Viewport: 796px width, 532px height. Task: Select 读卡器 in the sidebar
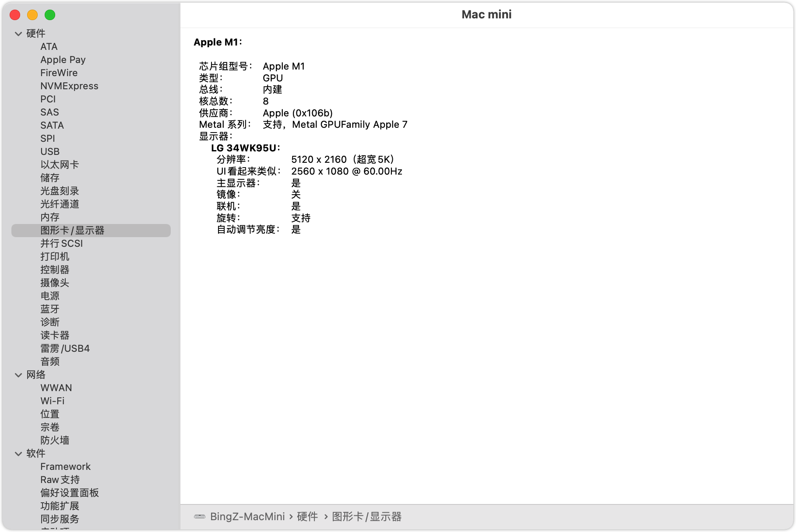click(x=55, y=336)
